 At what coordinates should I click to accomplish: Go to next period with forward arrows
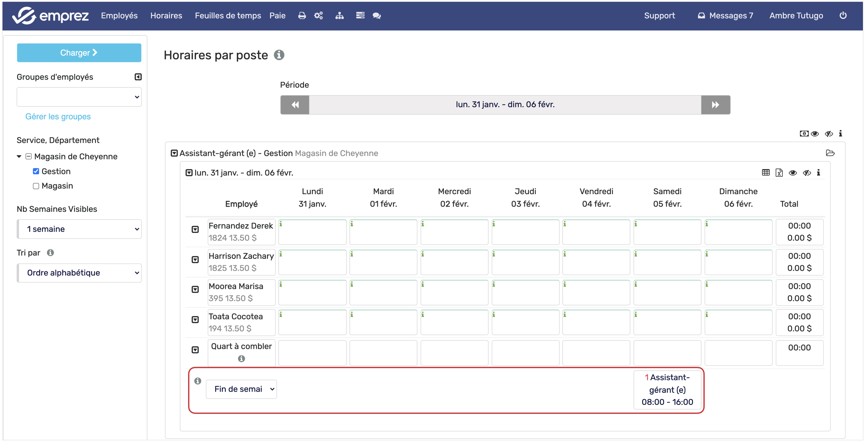pyautogui.click(x=715, y=105)
